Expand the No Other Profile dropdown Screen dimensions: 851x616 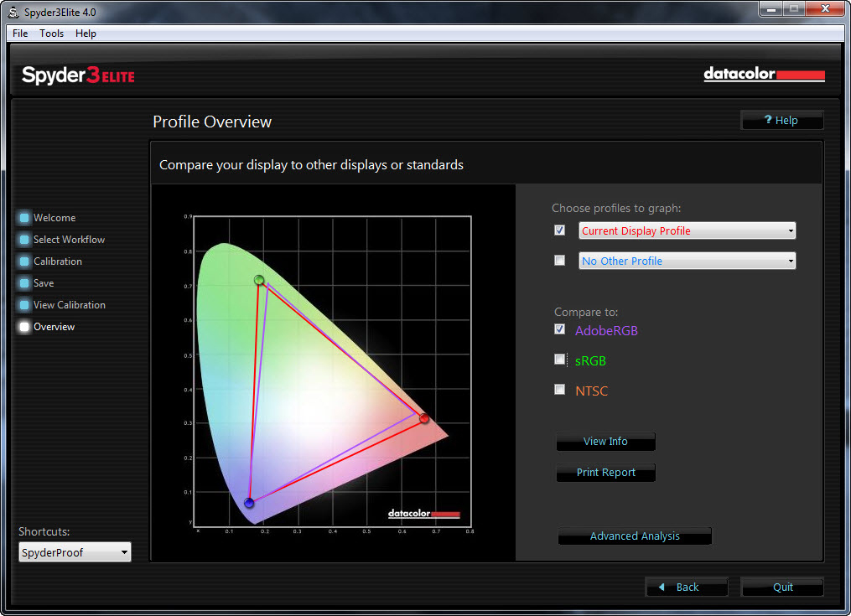coord(687,261)
